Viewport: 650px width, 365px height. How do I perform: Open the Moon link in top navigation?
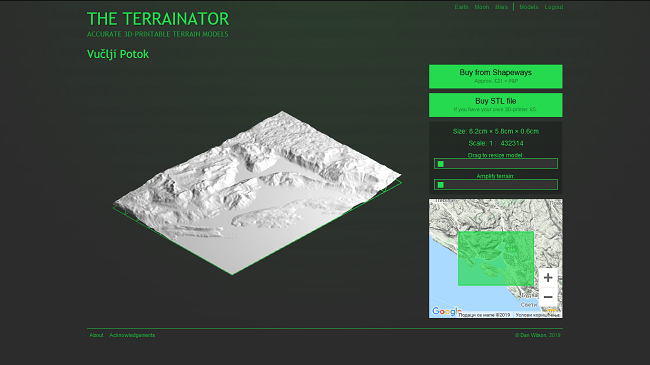point(482,7)
